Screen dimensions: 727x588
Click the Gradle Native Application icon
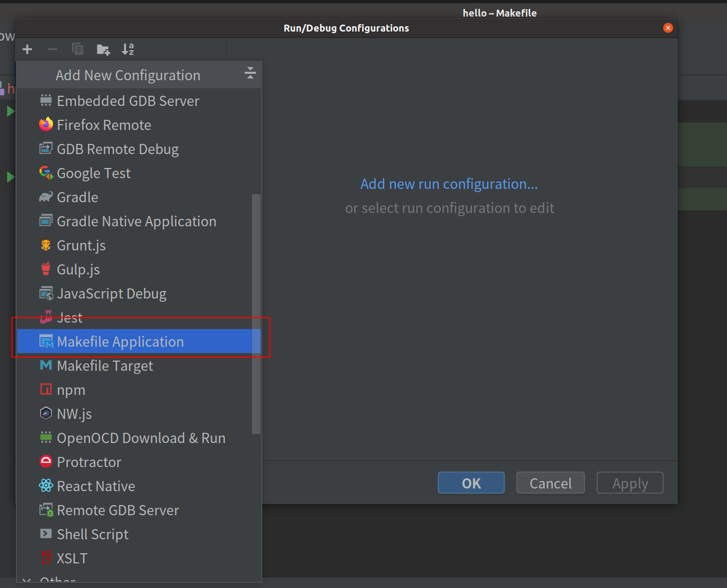(46, 220)
